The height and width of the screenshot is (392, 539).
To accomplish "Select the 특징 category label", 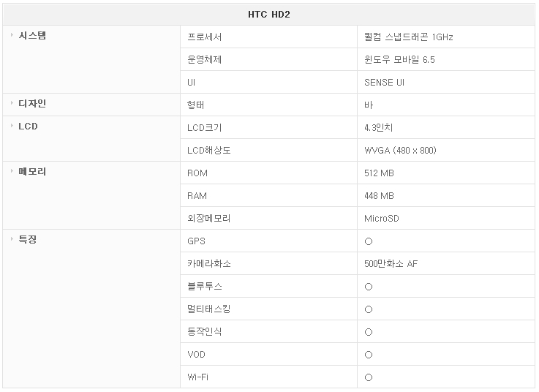I will (x=28, y=240).
